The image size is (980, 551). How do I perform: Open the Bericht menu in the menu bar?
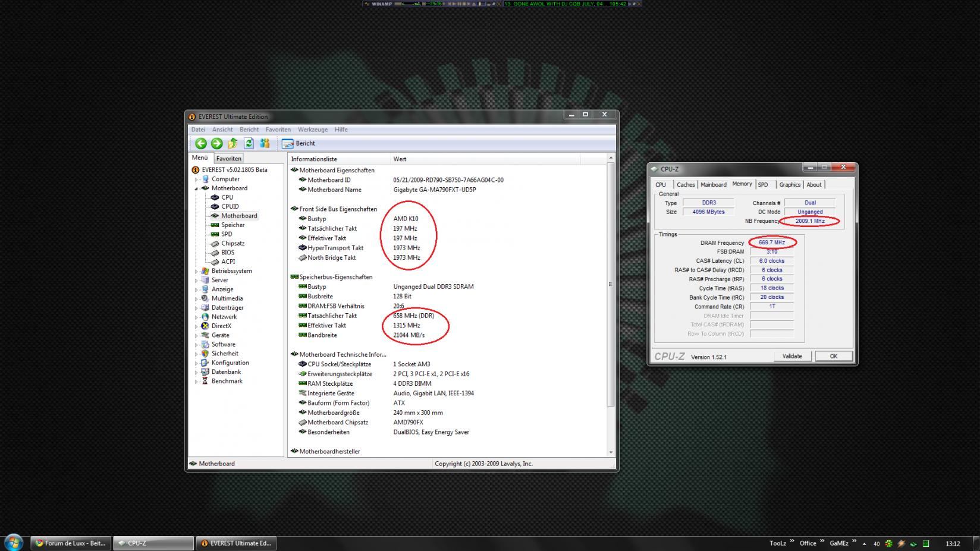pos(249,130)
